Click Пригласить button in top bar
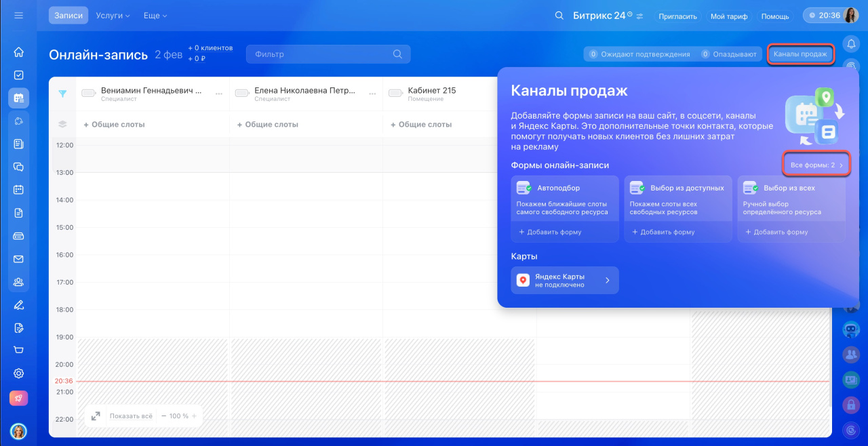This screenshot has height=446, width=868. (x=677, y=16)
